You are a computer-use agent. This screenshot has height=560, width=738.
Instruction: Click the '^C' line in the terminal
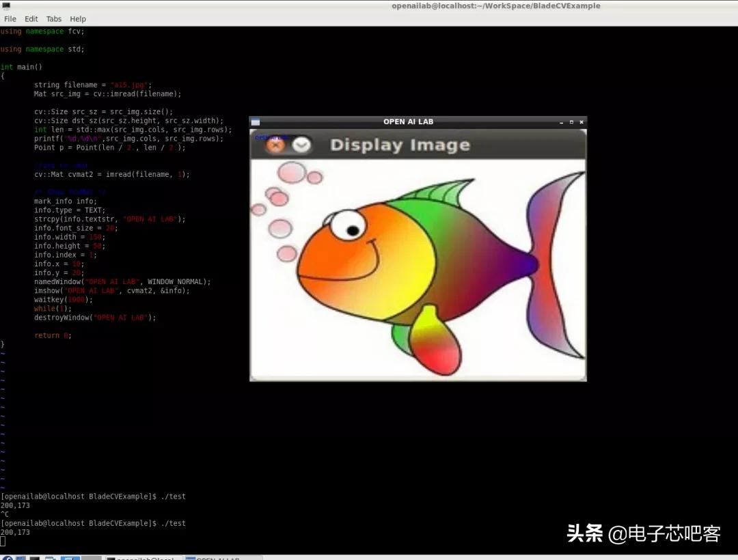pyautogui.click(x=5, y=514)
